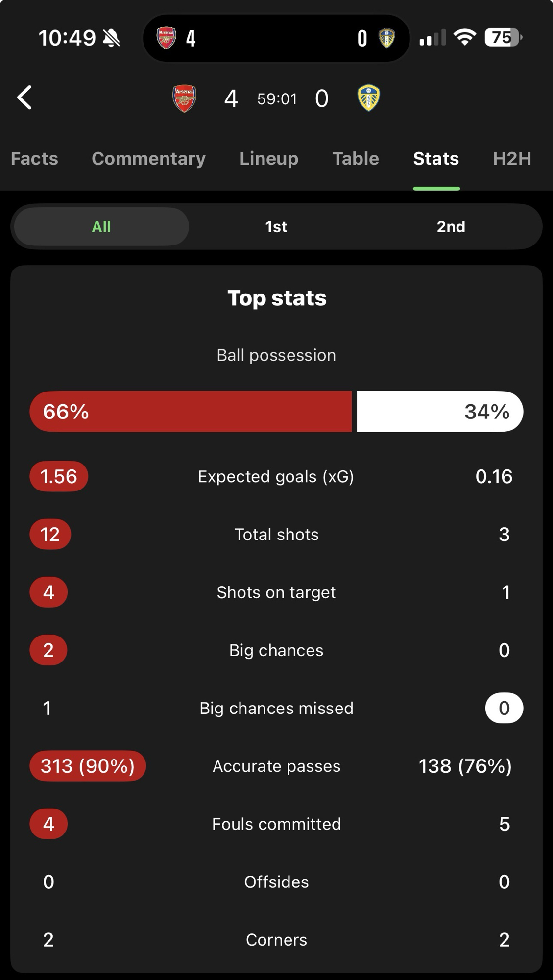Image resolution: width=553 pixels, height=980 pixels.
Task: Tap the white 34% possession bar
Action: (x=439, y=412)
